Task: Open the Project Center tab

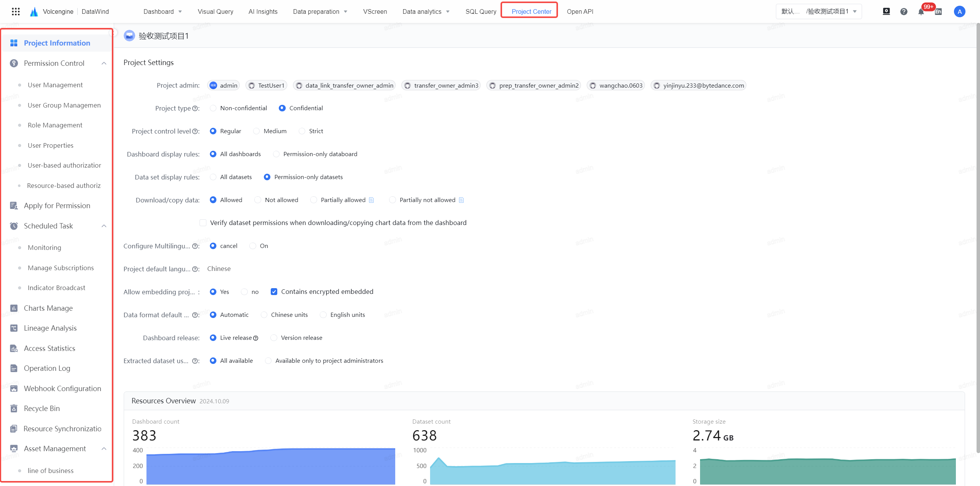Action: click(531, 11)
